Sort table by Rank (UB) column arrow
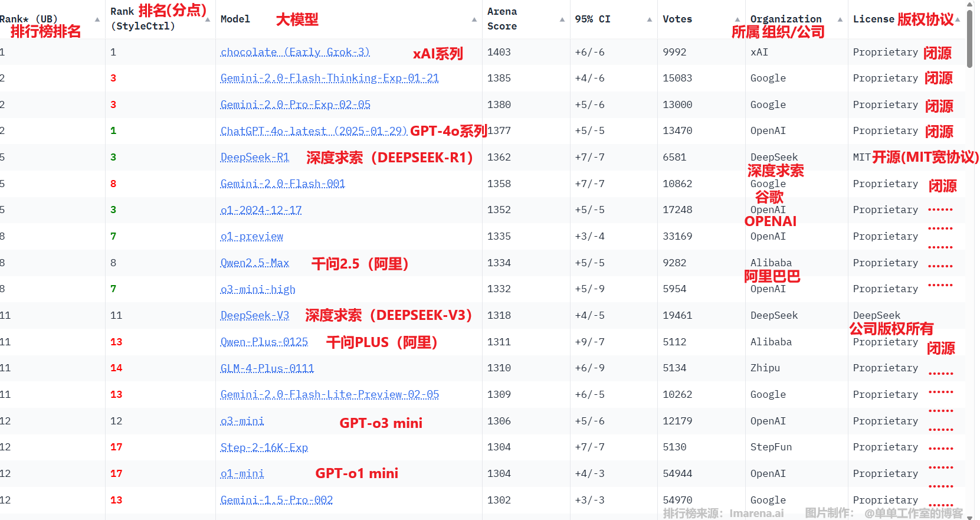 tap(97, 19)
